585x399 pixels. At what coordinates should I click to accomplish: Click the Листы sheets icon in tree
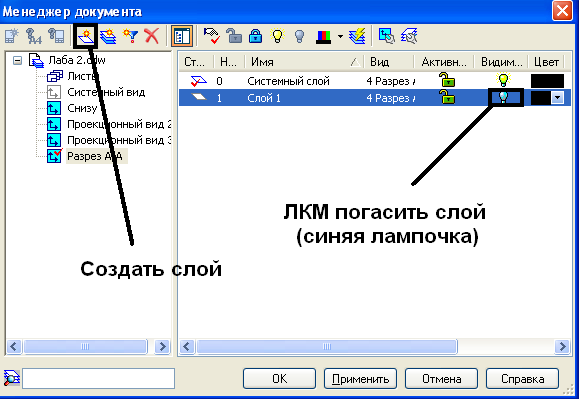pos(54,77)
